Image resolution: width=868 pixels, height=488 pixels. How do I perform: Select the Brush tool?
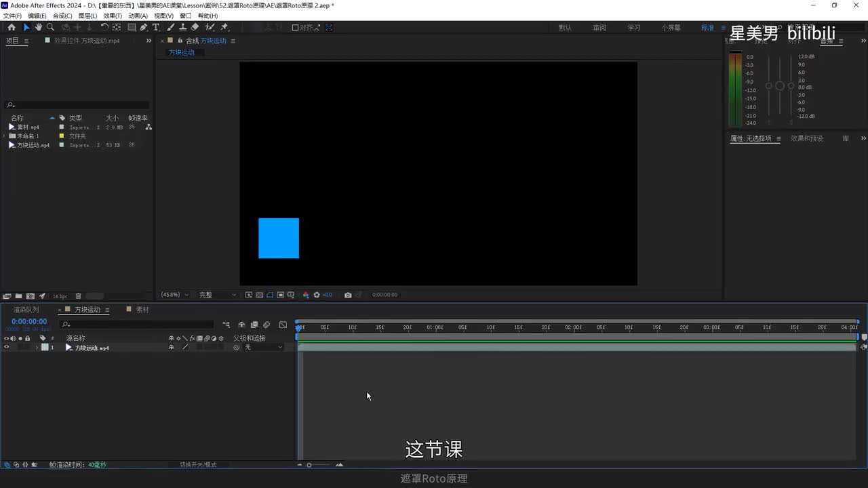[171, 28]
